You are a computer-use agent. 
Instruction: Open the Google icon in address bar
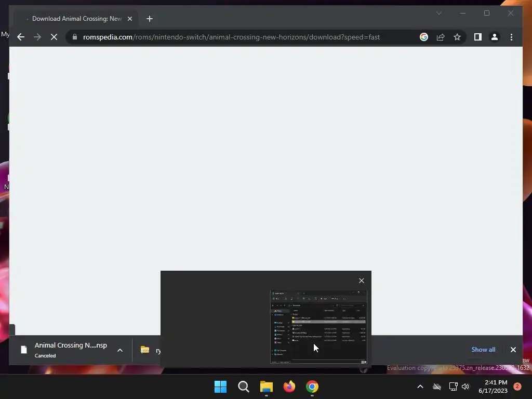(x=424, y=37)
